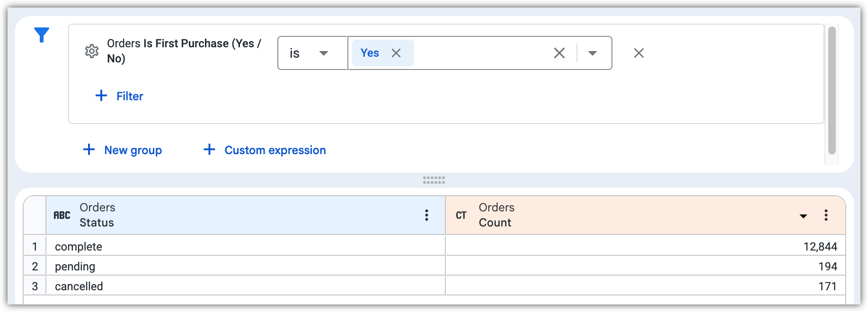The image size is (868, 312).
Task: Delete the Is First Purchase filter
Action: [x=638, y=53]
